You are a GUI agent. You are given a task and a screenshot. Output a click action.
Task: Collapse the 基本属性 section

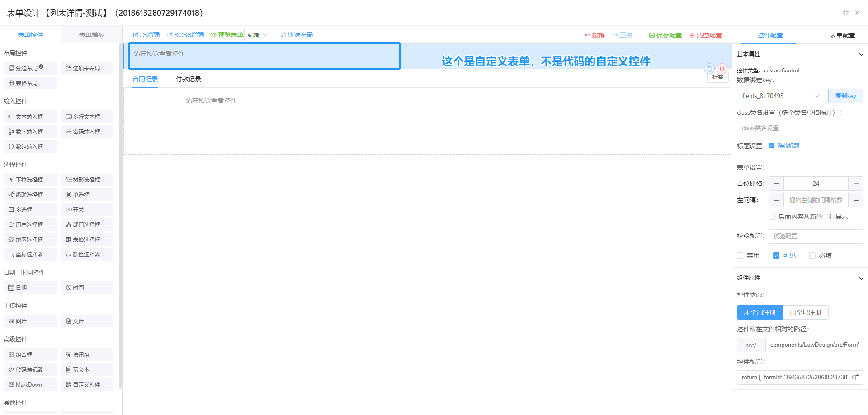[861, 54]
